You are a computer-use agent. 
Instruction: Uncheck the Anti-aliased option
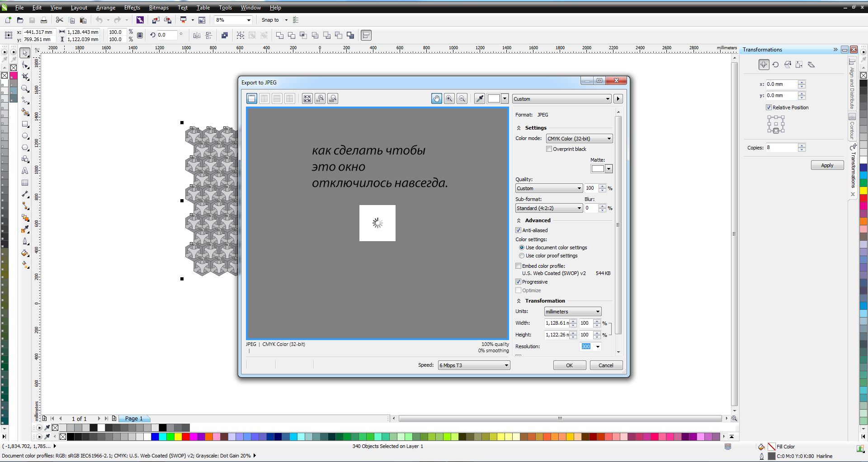pyautogui.click(x=519, y=230)
